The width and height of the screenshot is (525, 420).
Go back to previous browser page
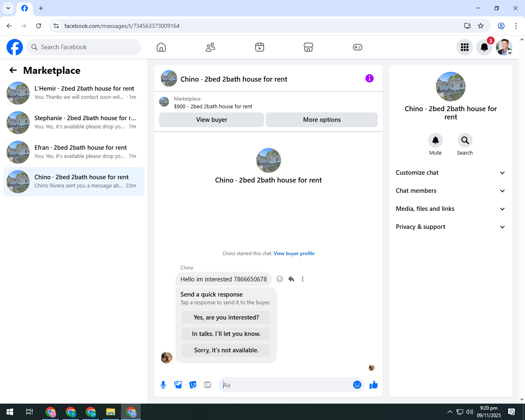tap(9, 26)
